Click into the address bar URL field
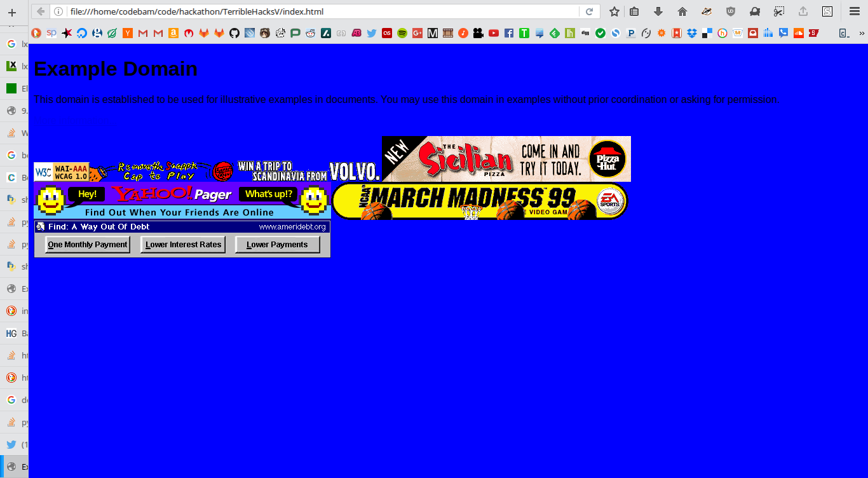 (x=324, y=11)
